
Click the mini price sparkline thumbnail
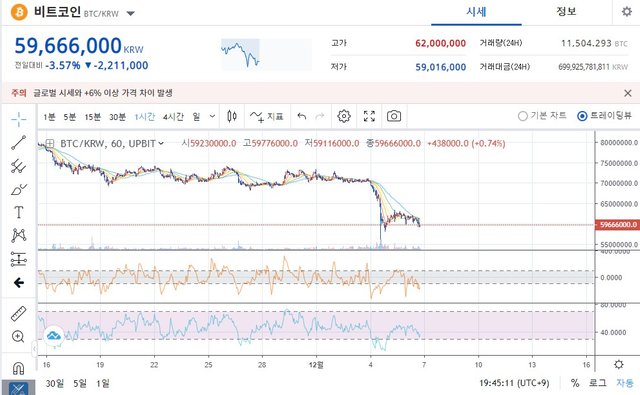click(x=266, y=54)
